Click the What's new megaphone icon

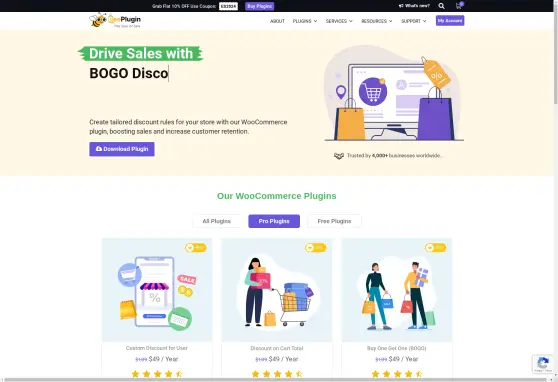[x=401, y=6]
